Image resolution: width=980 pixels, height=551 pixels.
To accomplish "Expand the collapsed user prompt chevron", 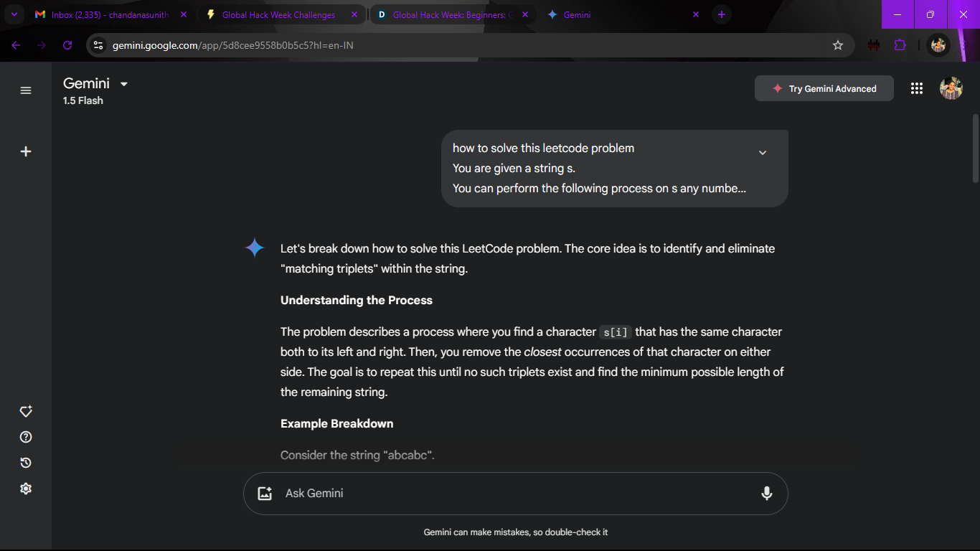I will [x=763, y=152].
